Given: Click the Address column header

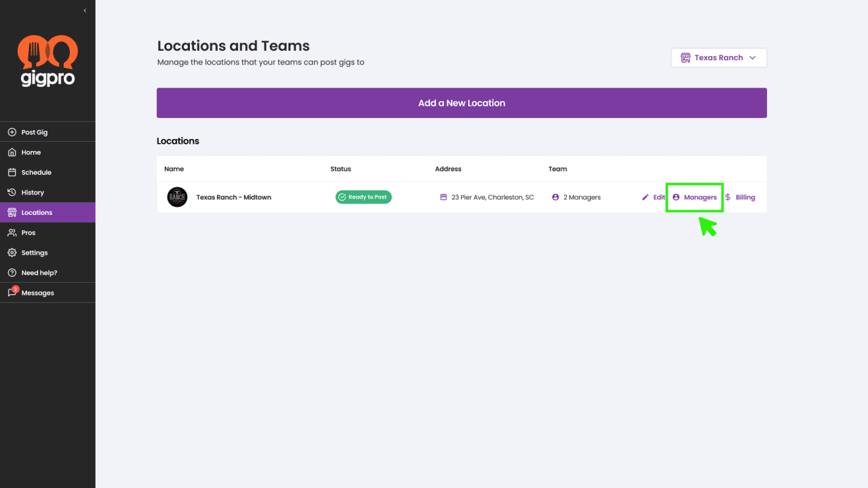Looking at the screenshot, I should pos(448,169).
